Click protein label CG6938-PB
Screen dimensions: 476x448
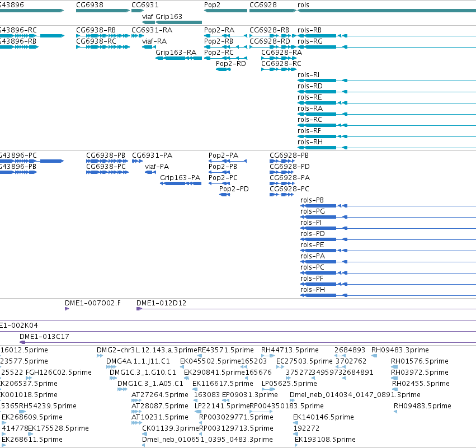point(106,155)
